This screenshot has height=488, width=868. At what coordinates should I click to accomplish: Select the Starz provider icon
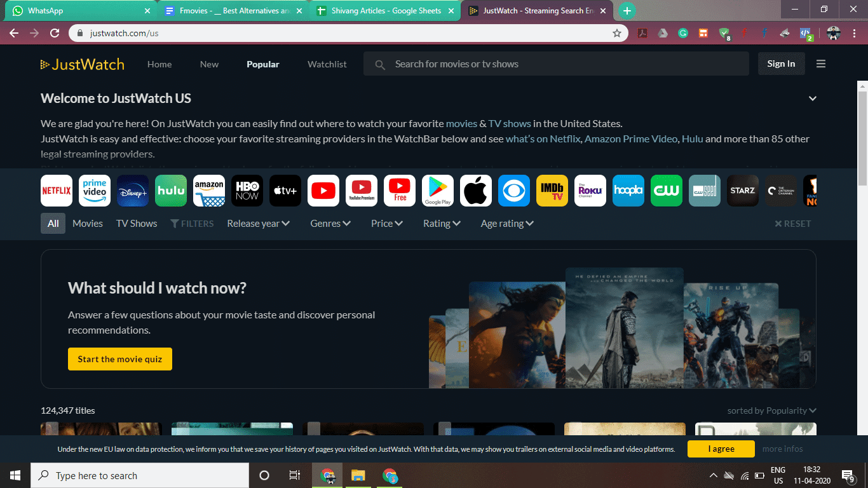click(x=743, y=191)
